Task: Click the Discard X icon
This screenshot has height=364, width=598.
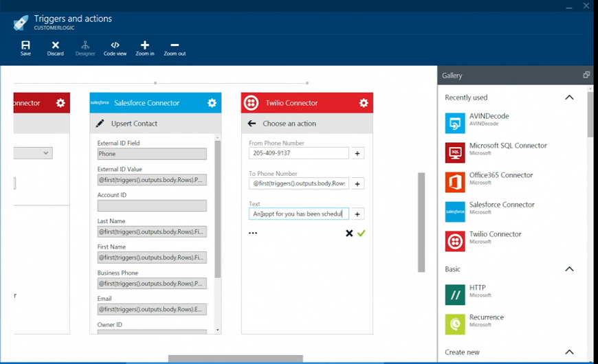Action: (55, 45)
